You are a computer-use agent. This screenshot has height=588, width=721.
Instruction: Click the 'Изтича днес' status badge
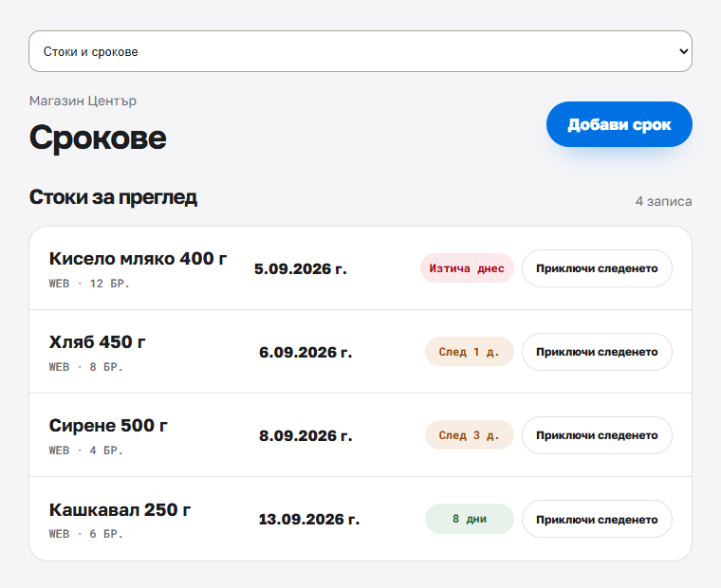tap(467, 268)
